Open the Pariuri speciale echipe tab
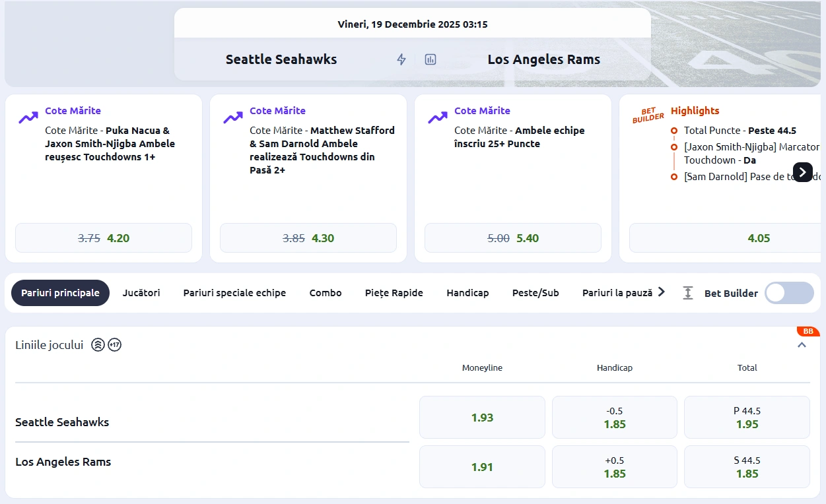Viewport: 826px width, 504px height. [234, 293]
